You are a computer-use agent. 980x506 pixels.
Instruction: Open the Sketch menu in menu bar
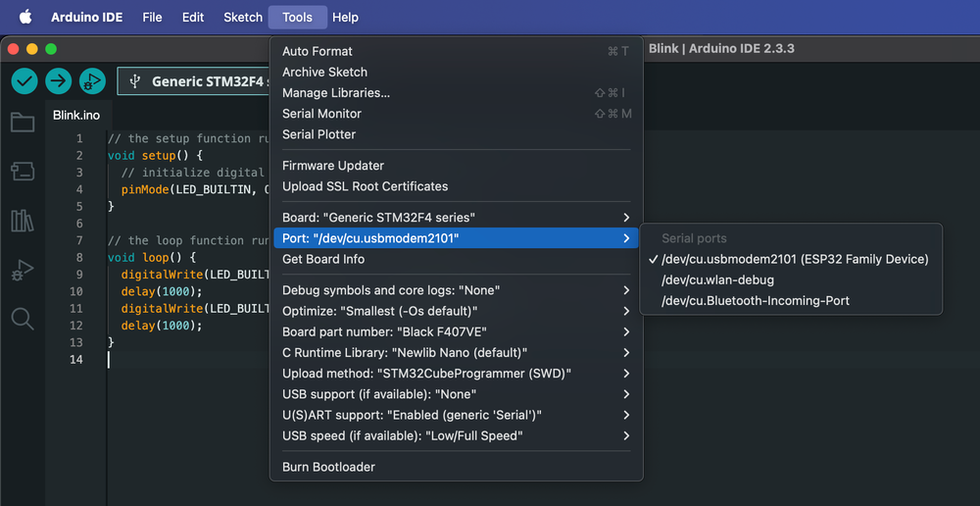pyautogui.click(x=243, y=17)
